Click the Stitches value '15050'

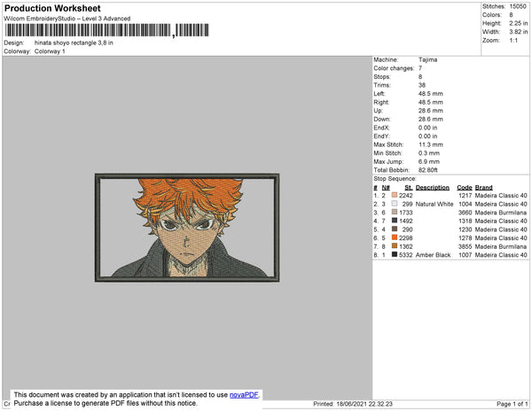coord(518,6)
